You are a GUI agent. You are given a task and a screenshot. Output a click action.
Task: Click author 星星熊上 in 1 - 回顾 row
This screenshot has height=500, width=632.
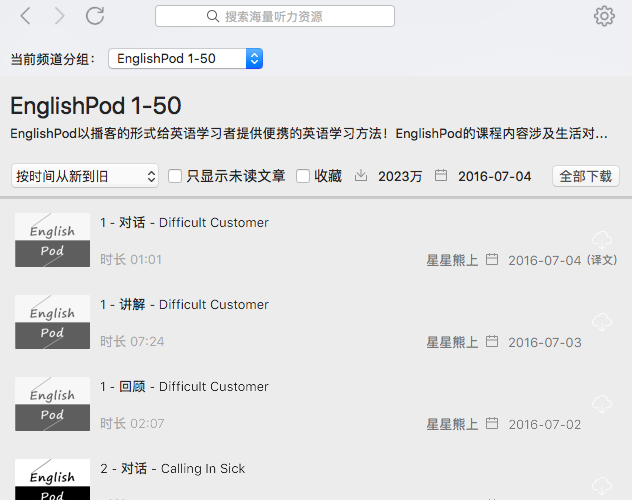tap(452, 424)
